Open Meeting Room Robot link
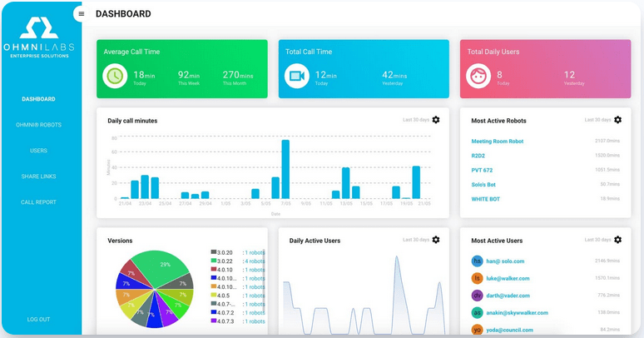Screen dimensions: 644x338 click(x=498, y=142)
